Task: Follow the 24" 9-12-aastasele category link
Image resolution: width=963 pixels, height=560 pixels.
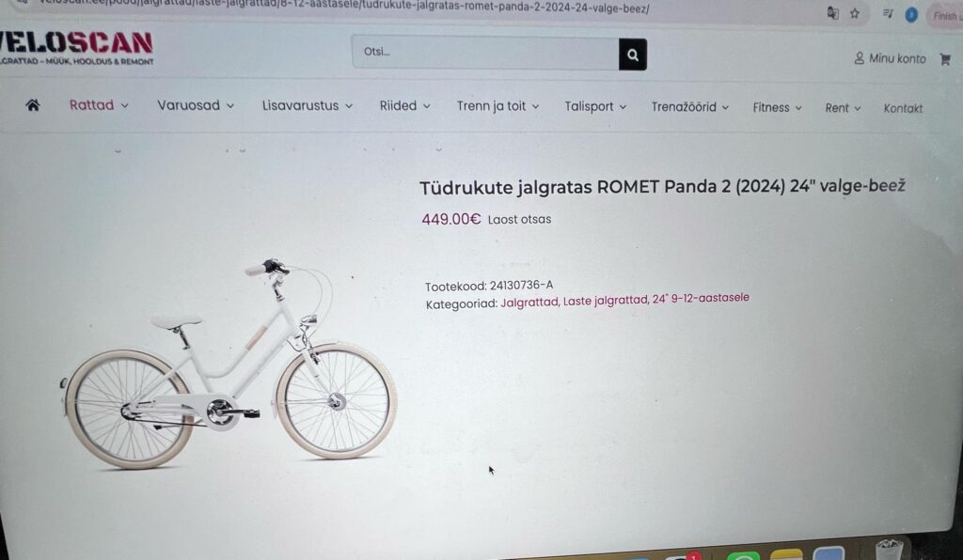Action: [701, 298]
